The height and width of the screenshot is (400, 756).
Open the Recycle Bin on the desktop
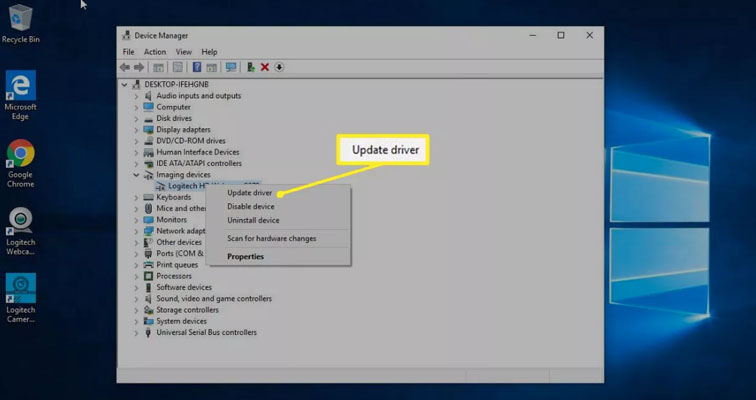[x=20, y=22]
